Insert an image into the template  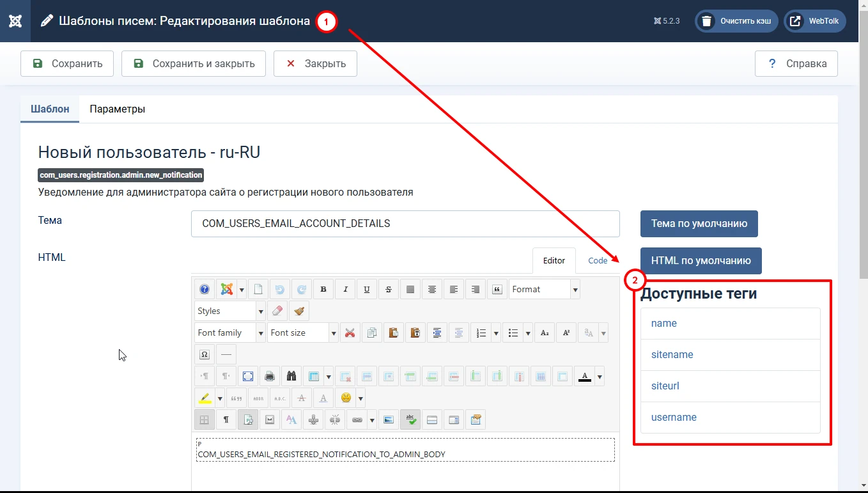389,419
